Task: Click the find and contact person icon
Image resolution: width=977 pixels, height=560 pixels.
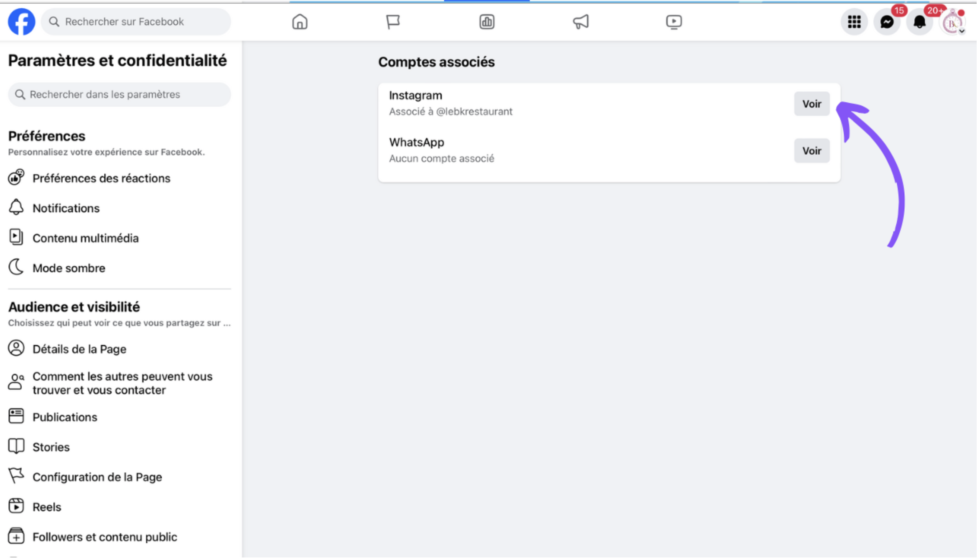Action: (16, 382)
